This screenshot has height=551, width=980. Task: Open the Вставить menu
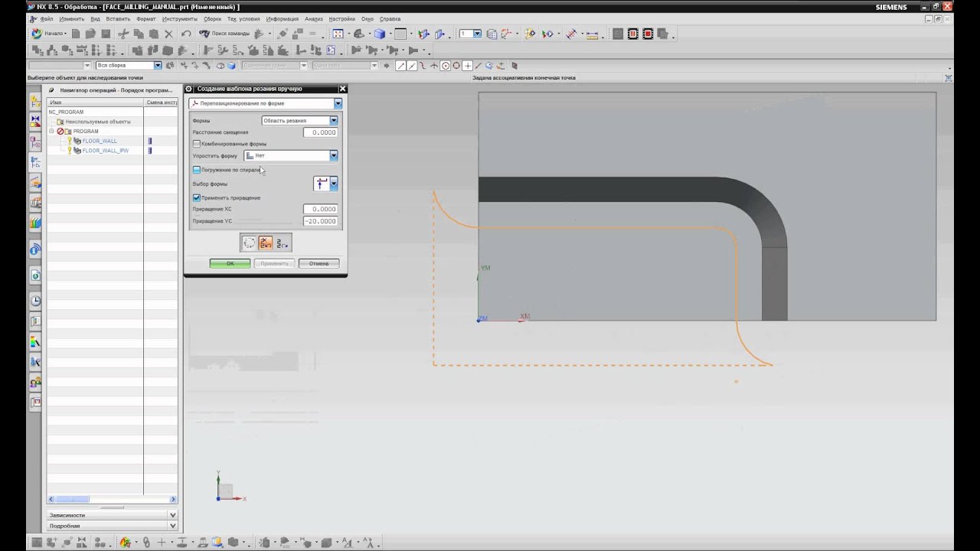click(x=118, y=18)
